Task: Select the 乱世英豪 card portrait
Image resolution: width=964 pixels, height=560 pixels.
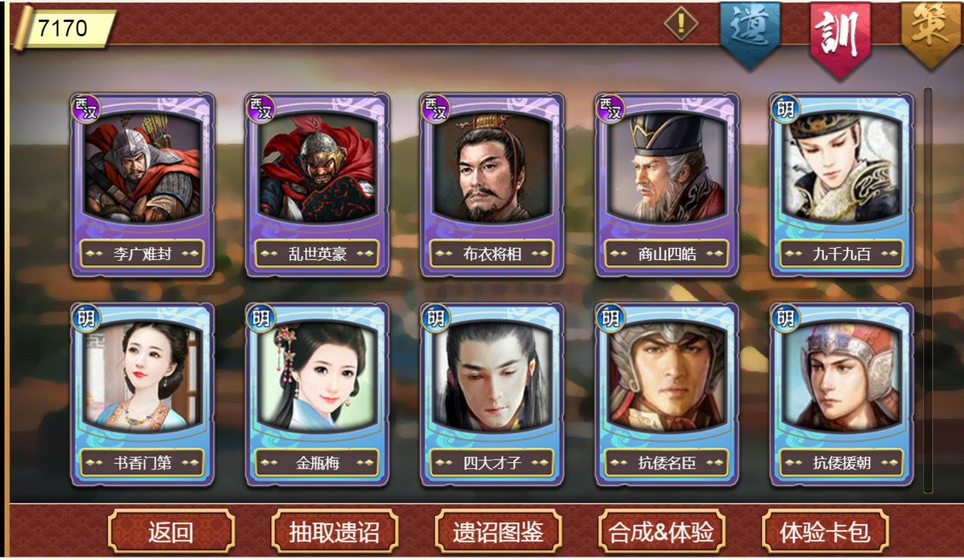Action: pyautogui.click(x=317, y=167)
